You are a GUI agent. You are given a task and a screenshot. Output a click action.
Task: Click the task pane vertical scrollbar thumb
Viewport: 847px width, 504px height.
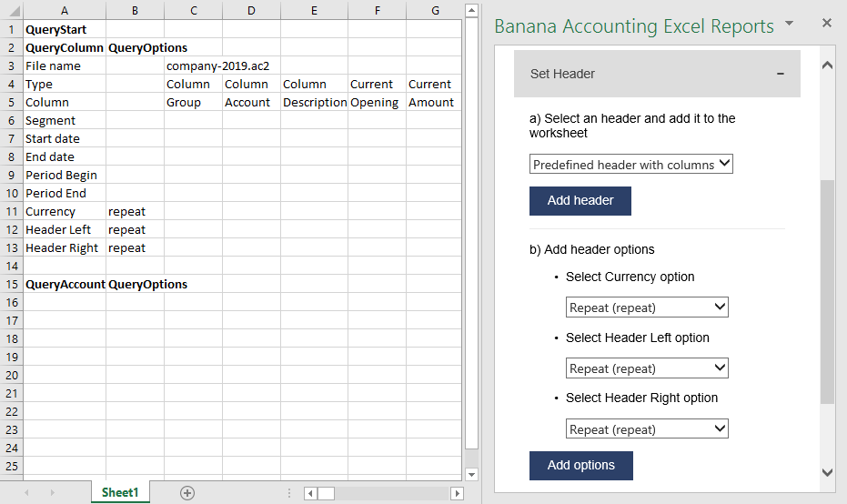click(827, 292)
